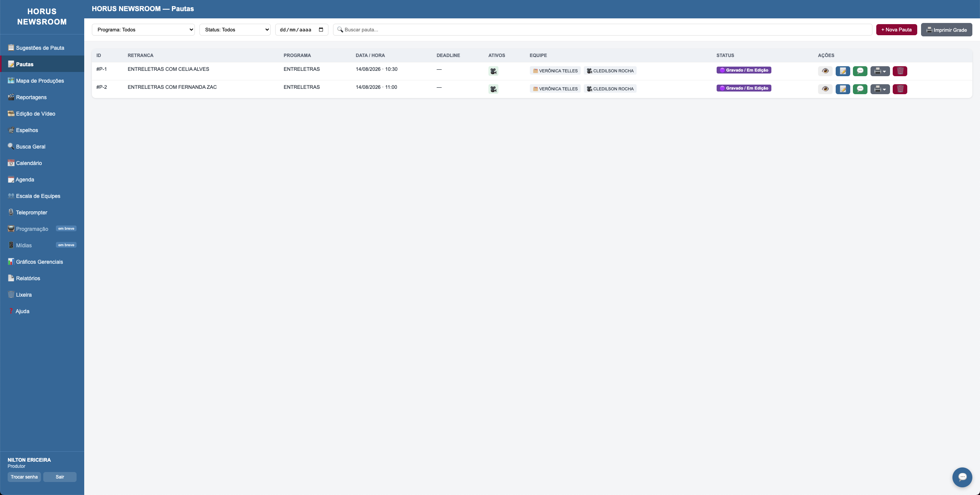This screenshot has height=495, width=980.
Task: Open comments for pauta #P-1
Action: click(x=860, y=71)
